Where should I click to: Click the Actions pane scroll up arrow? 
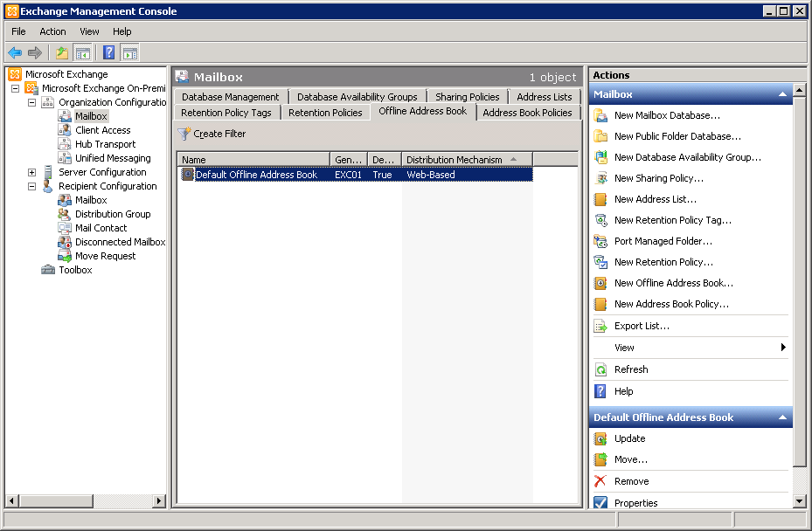[x=800, y=90]
